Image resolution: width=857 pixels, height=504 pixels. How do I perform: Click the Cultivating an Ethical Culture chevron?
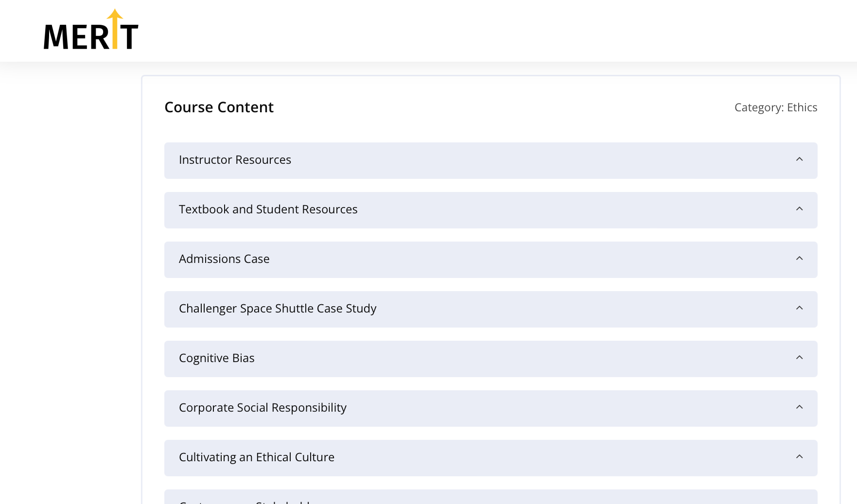799,457
